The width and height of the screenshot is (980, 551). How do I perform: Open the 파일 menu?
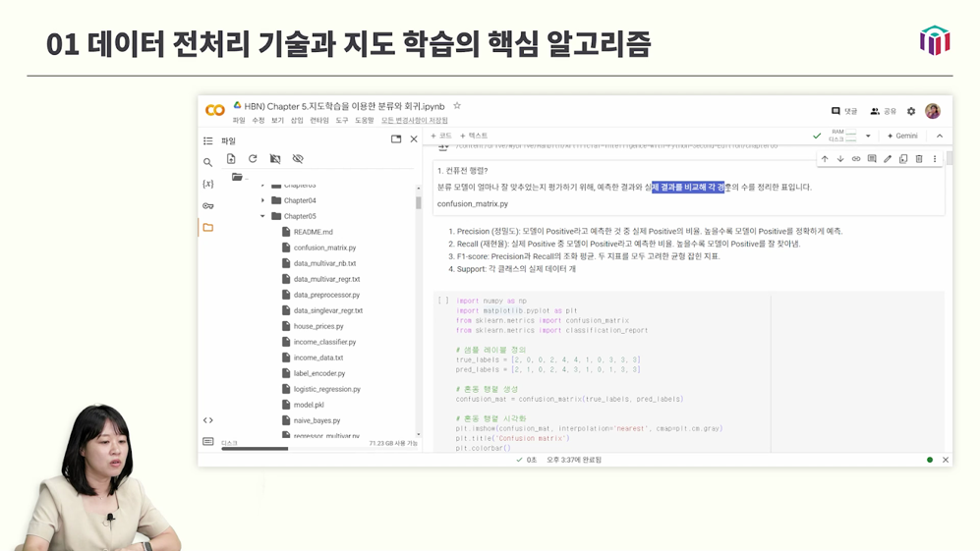(x=239, y=121)
